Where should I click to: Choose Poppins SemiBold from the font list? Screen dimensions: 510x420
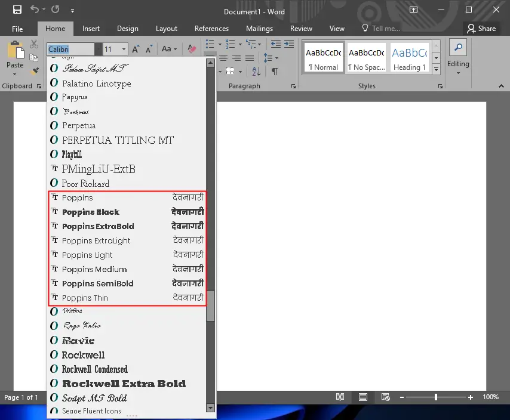[x=127, y=283]
